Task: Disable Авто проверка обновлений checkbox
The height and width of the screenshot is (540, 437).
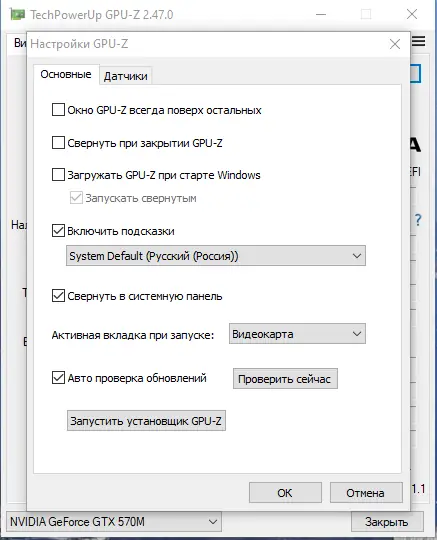Action: (x=58, y=378)
